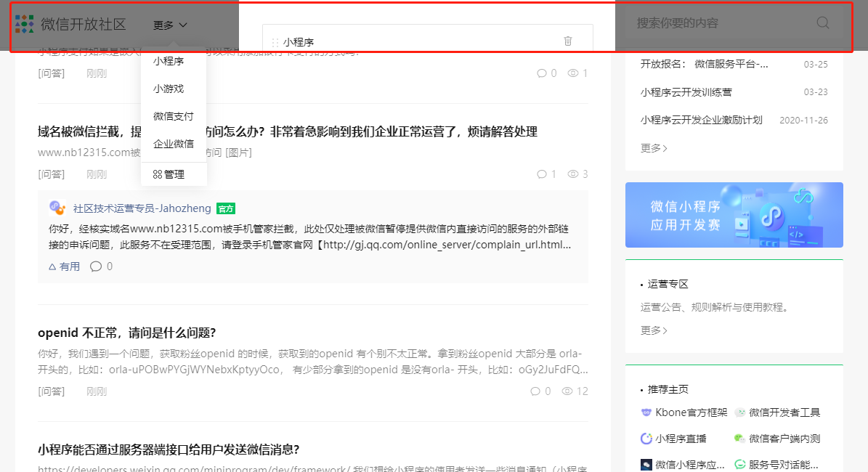This screenshot has width=868, height=472.
Task: Mark the Jahozheng answer as 有用
Action: pos(64,266)
